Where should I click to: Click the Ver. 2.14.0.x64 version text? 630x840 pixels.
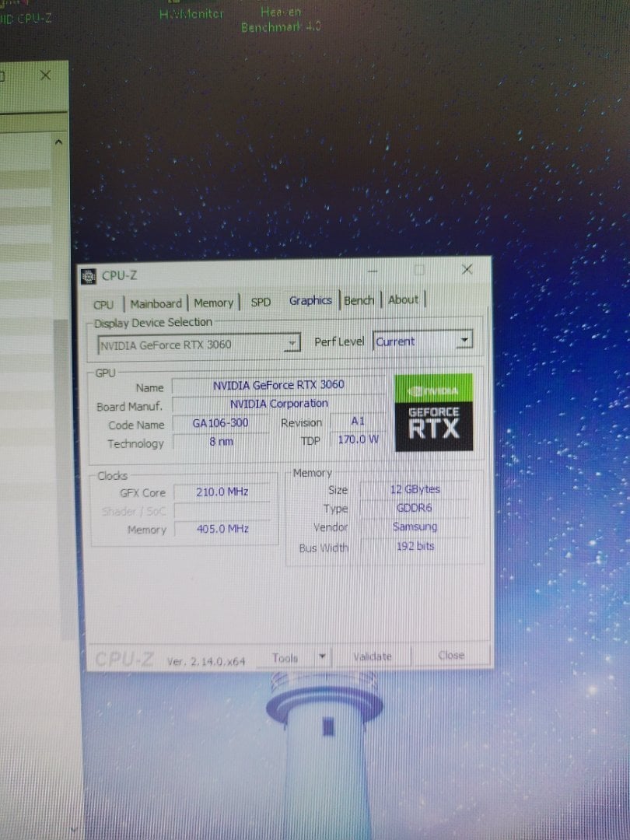coord(205,662)
